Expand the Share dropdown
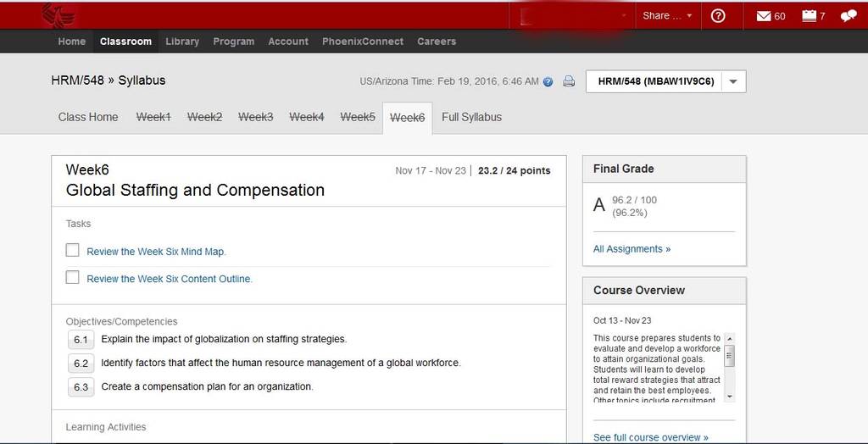The width and height of the screenshot is (868, 444). (668, 15)
